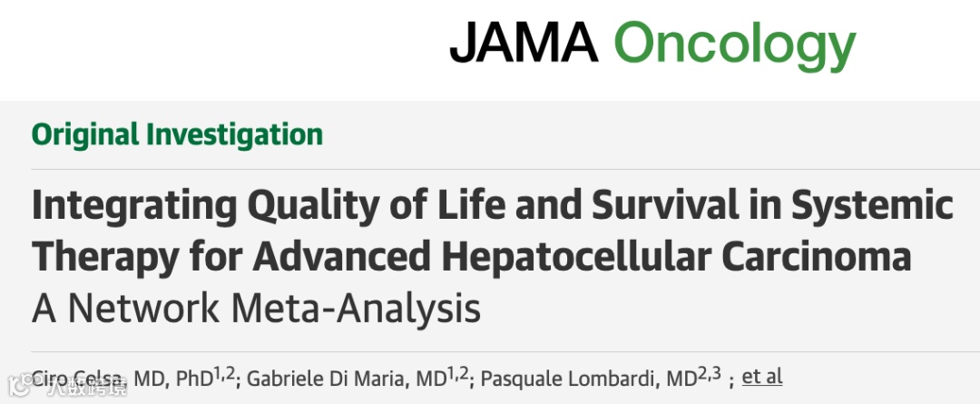Click affiliation superscript 1,2 after Di Maria

click(456, 374)
